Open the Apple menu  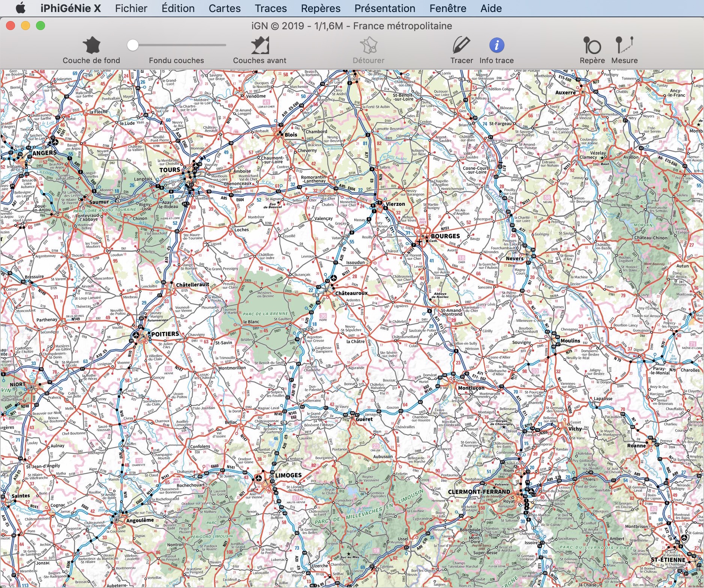click(x=21, y=8)
